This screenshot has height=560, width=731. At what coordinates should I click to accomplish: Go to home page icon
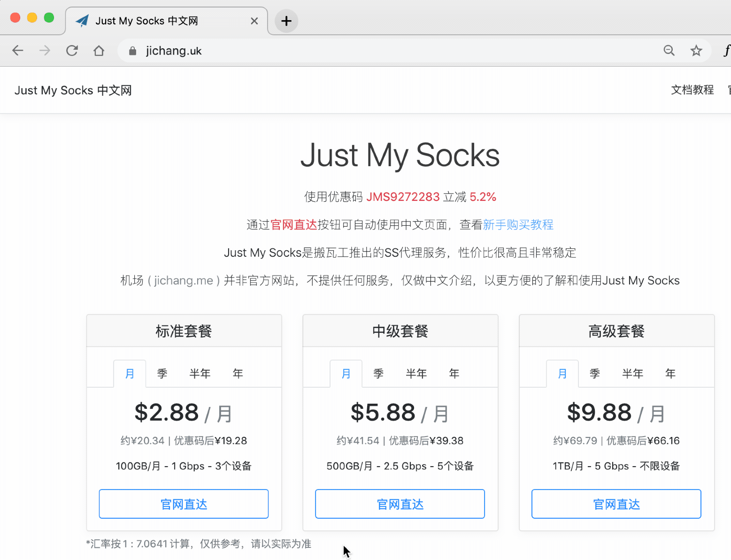pyautogui.click(x=99, y=50)
